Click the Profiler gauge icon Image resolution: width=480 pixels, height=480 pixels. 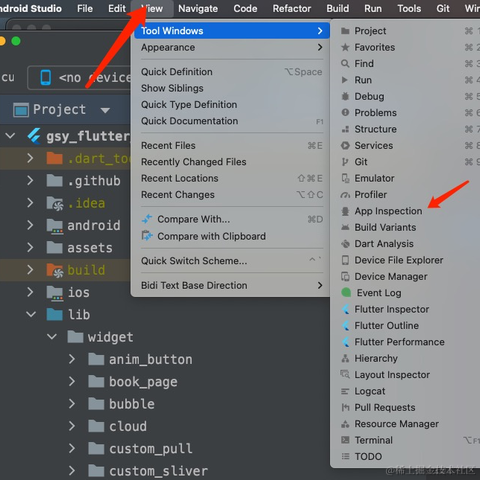345,195
